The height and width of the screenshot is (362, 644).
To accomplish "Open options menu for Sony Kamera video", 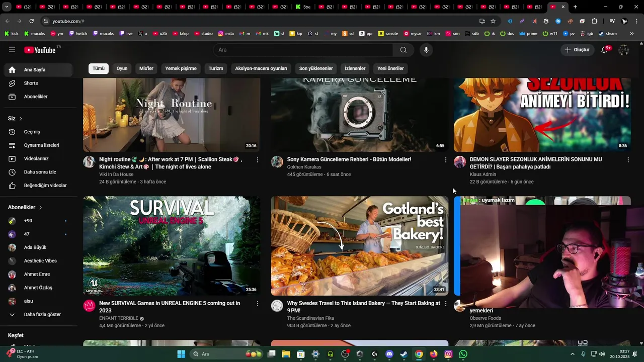I will (x=445, y=160).
